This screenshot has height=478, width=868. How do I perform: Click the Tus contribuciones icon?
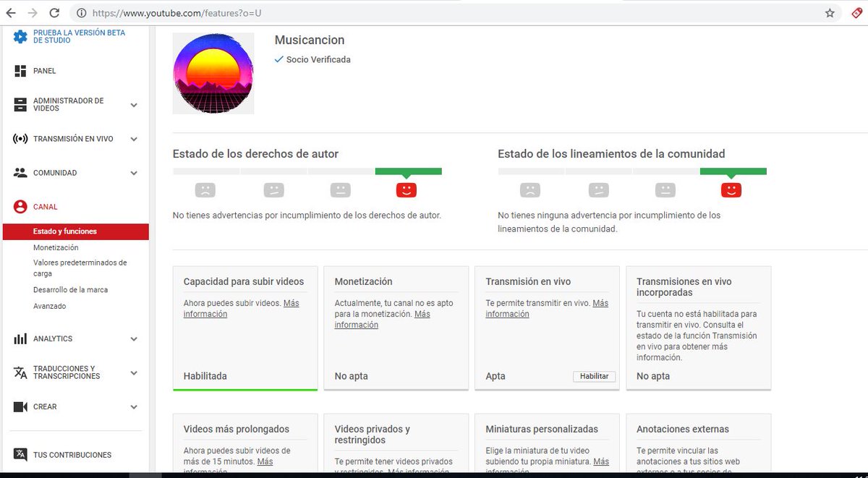tap(20, 455)
